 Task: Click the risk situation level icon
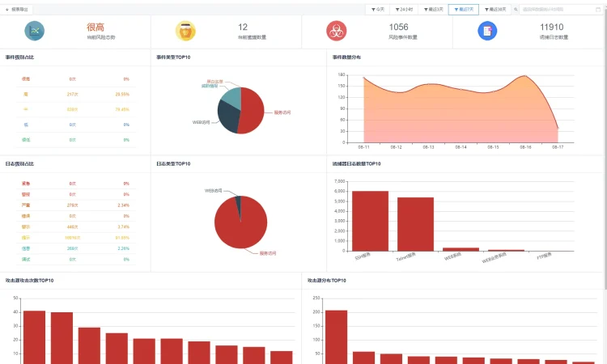[34, 31]
